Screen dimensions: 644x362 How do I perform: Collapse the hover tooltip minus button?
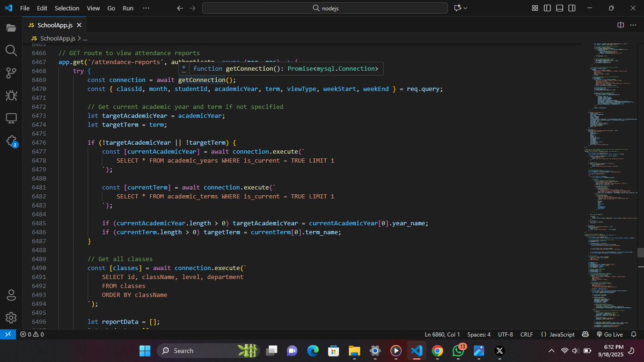pos(184,71)
